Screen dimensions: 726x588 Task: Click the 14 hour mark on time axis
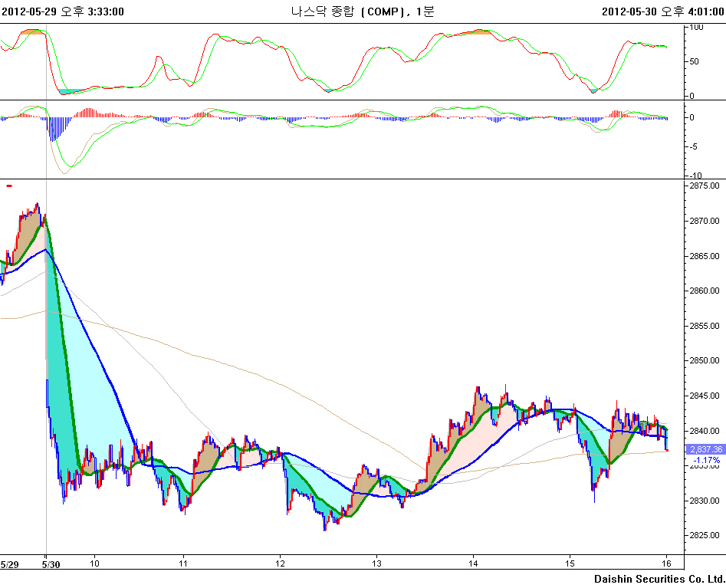(473, 563)
